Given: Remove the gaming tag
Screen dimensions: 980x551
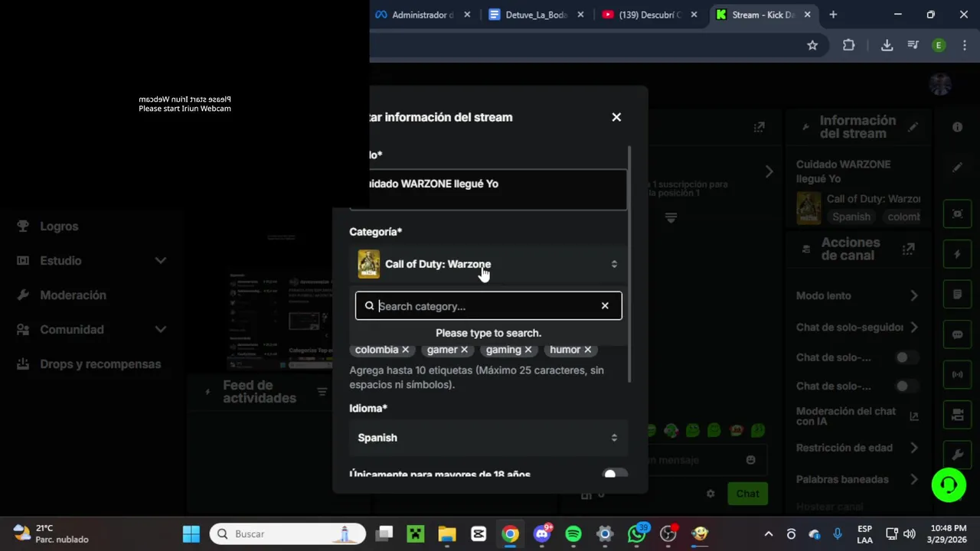Looking at the screenshot, I should [x=528, y=350].
